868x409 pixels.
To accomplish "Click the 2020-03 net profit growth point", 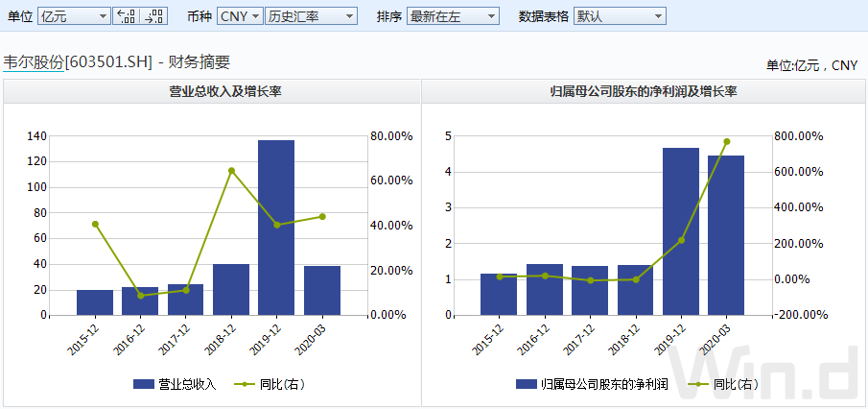I will (x=727, y=141).
